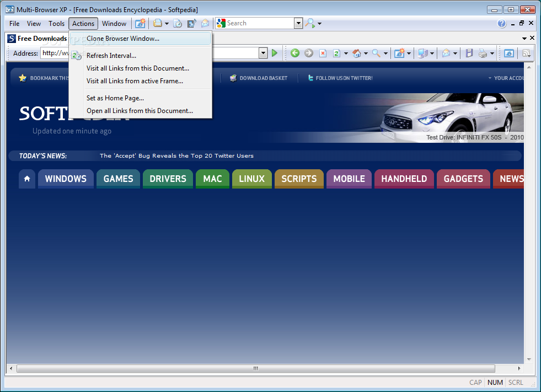
Task: Close the active document tab with X
Action: coord(532,38)
